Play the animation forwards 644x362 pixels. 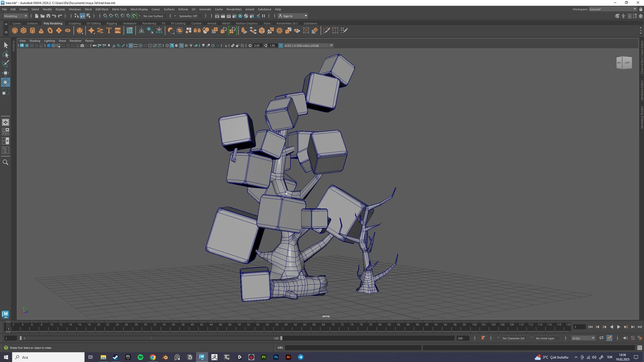pyautogui.click(x=618, y=327)
